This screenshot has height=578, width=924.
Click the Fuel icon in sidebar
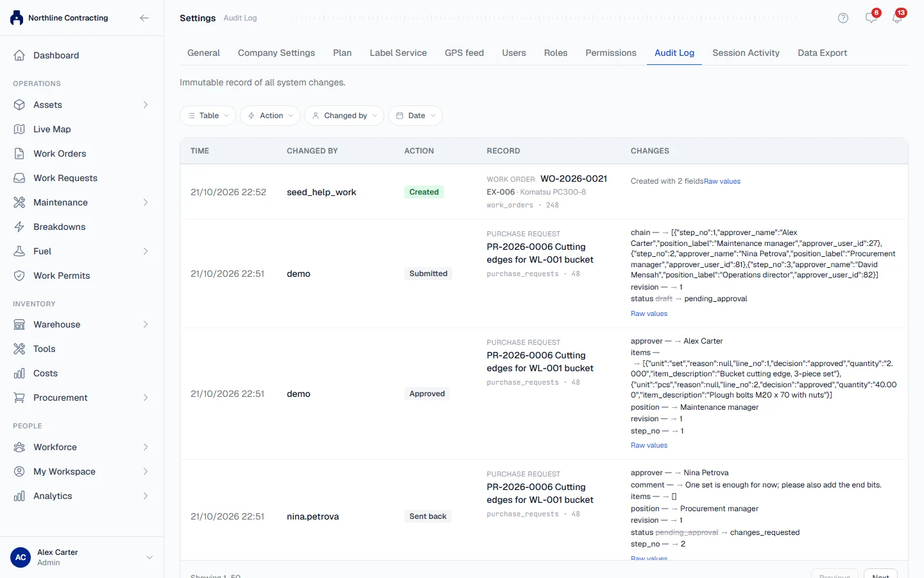(19, 251)
